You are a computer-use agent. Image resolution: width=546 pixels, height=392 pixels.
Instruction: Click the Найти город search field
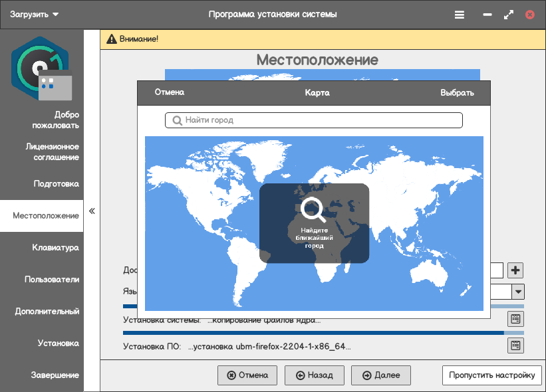[313, 120]
